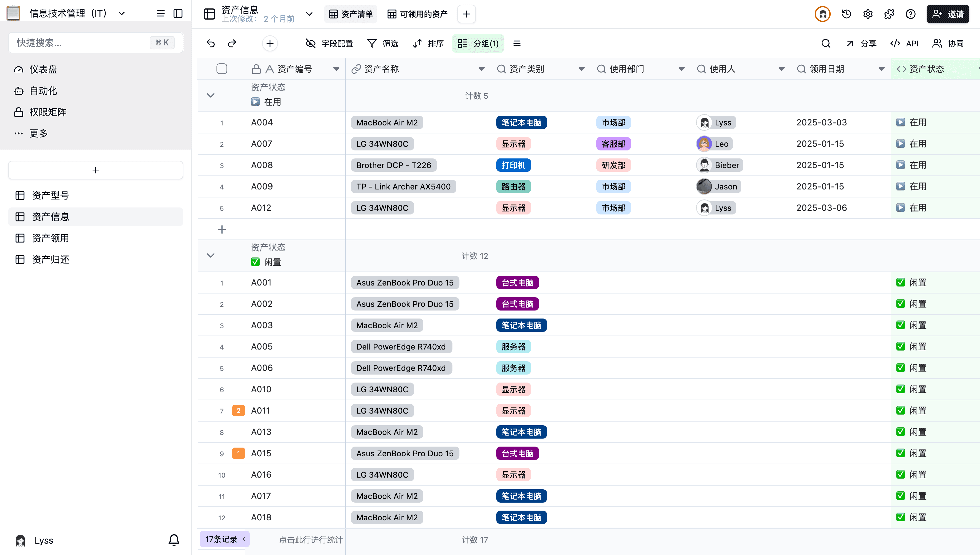
Task: Click the notification bell icon
Action: tap(174, 540)
